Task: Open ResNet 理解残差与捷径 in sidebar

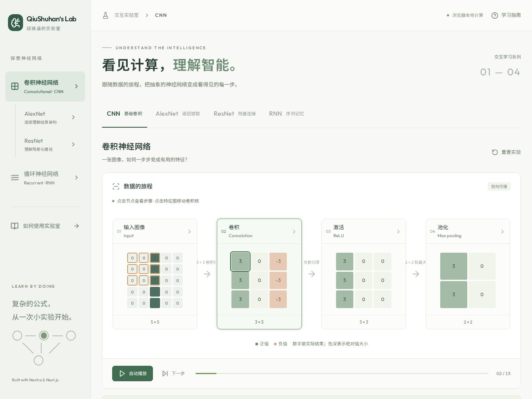Action: pyautogui.click(x=50, y=145)
